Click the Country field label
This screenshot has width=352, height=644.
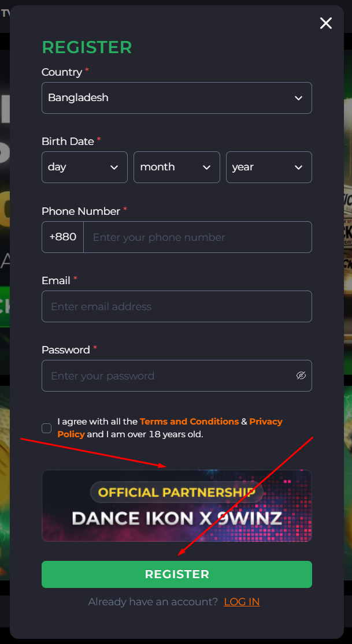pyautogui.click(x=62, y=72)
